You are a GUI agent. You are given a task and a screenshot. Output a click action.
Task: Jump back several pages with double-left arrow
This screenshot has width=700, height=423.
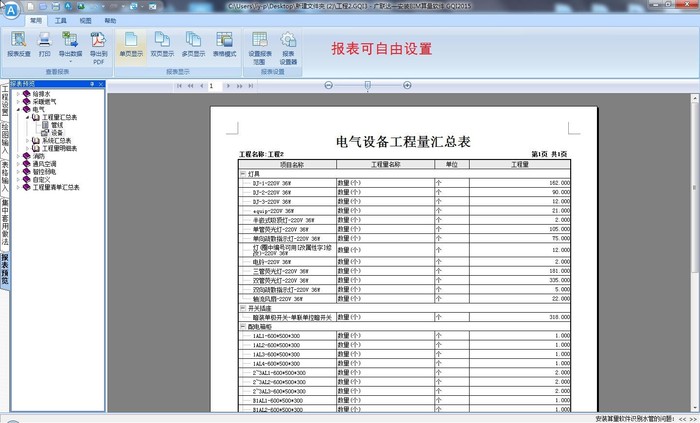tap(191, 86)
